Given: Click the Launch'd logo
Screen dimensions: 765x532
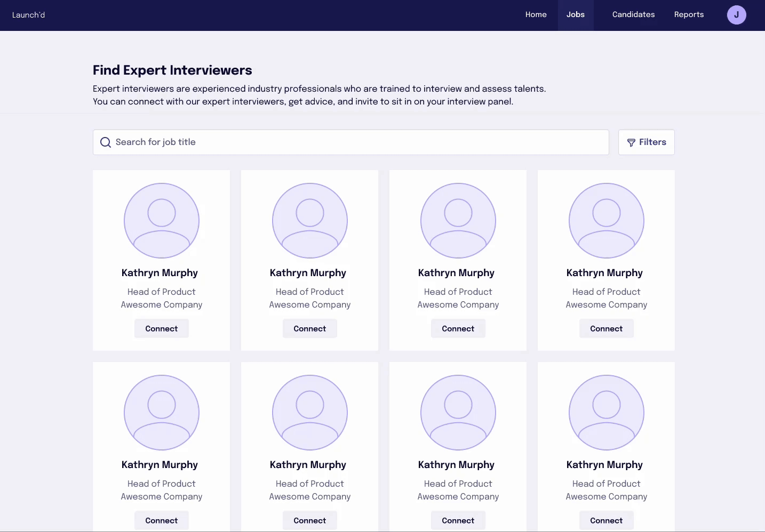Looking at the screenshot, I should (x=29, y=15).
